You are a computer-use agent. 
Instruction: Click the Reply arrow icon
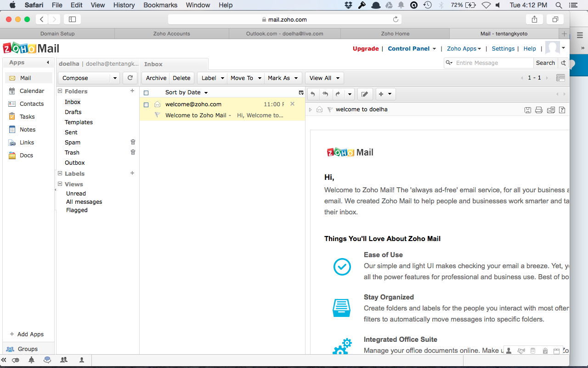click(313, 94)
